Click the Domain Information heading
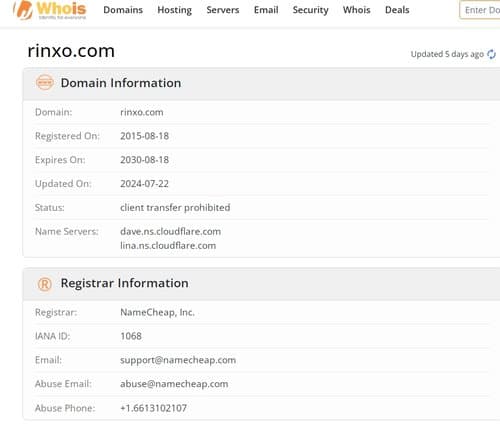The image size is (500, 428). [x=121, y=83]
